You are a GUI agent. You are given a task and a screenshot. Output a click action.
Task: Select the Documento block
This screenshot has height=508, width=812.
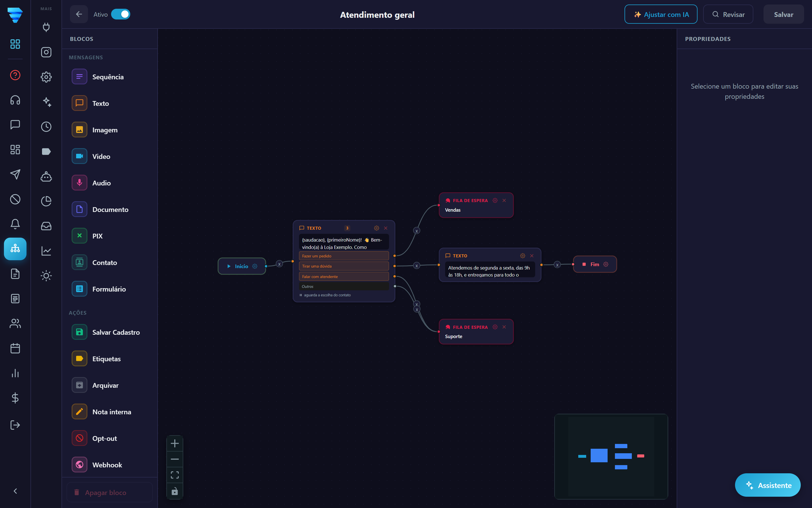110,209
